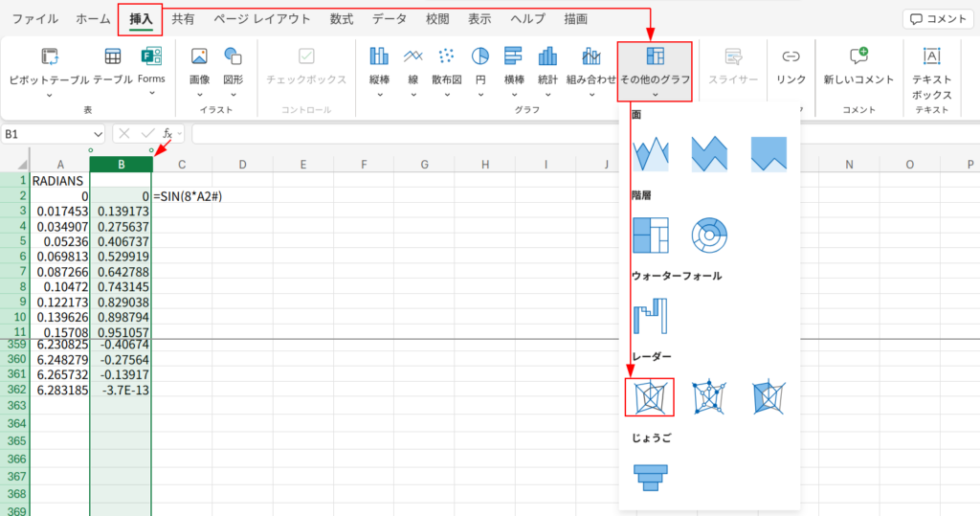Image resolution: width=980 pixels, height=516 pixels.
Task: Click the Name Box showing B1
Action: coord(53,134)
